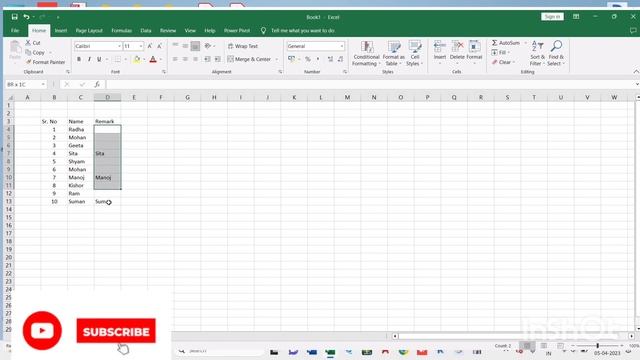Click the Delete cells icon

[x=457, y=47]
